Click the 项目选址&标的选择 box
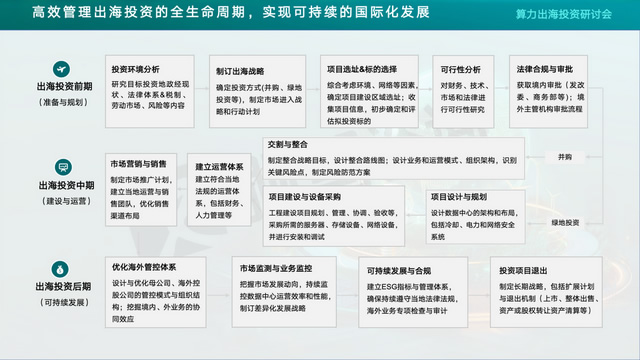The width and height of the screenshot is (640, 360). tap(369, 91)
